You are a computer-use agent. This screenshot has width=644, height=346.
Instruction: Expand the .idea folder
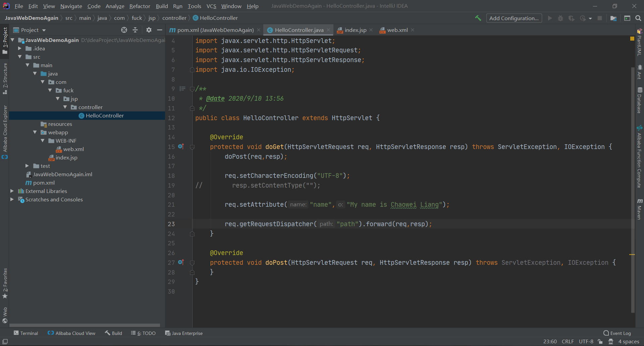click(20, 48)
